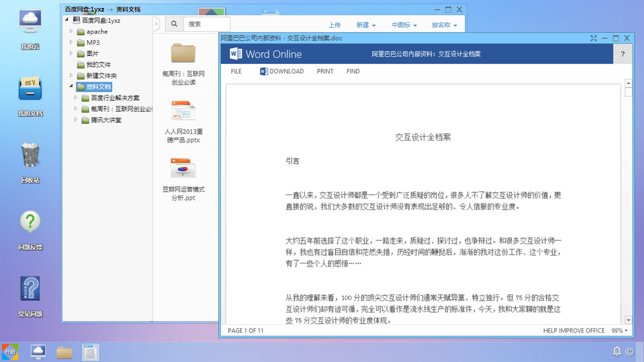Select 腾讯大讲堂 folder in tree

(102, 120)
